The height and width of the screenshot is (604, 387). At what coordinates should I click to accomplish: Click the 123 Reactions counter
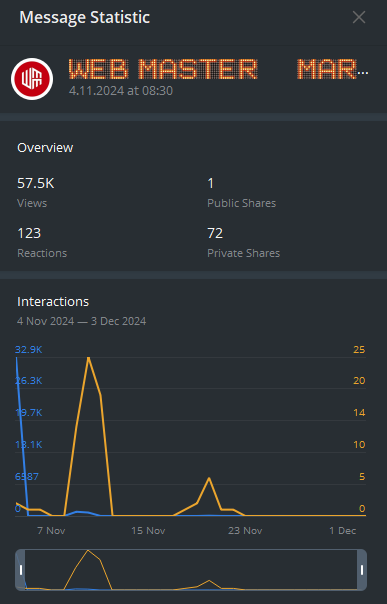pyautogui.click(x=42, y=242)
